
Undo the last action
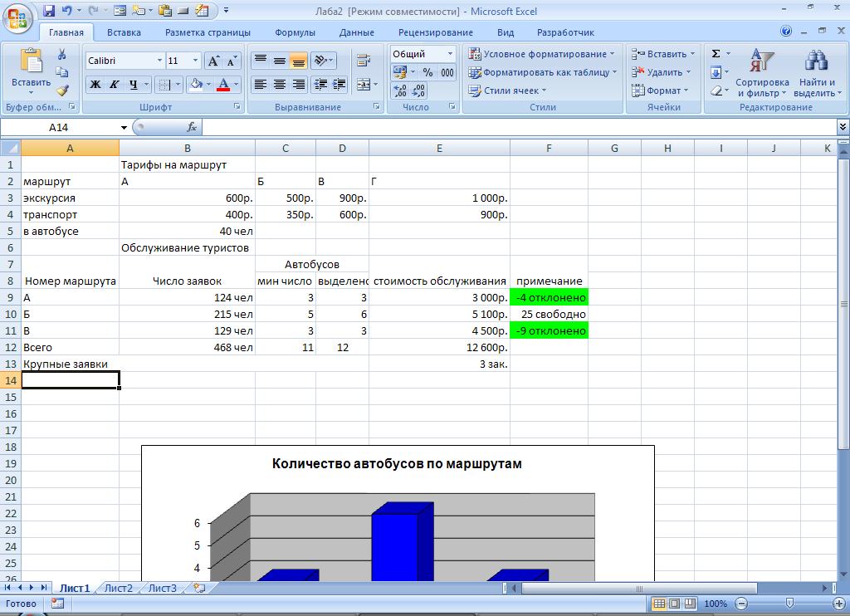pos(66,10)
